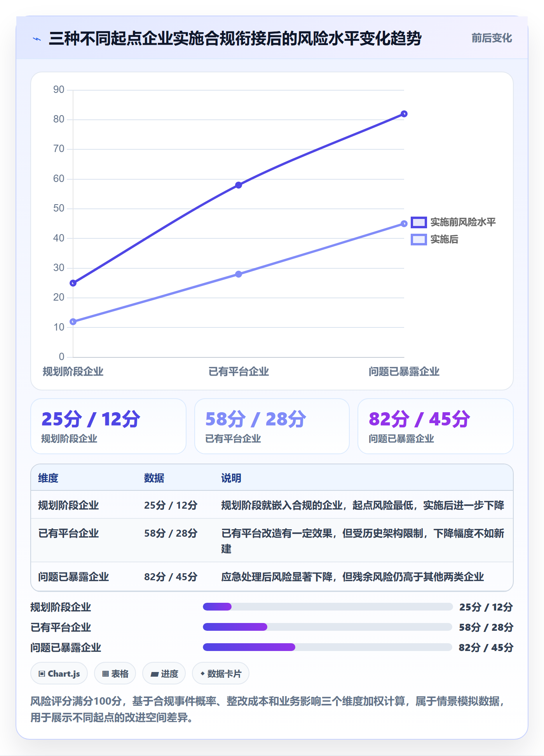Click the footnote starting with 风险评分满分100分
This screenshot has width=544, height=756.
(x=268, y=709)
